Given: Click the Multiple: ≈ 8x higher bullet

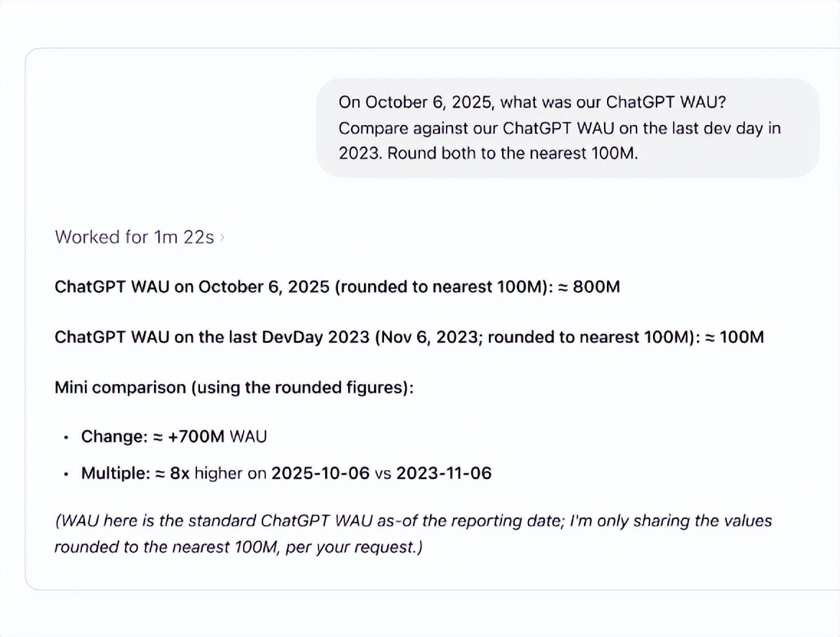Looking at the screenshot, I should (286, 474).
